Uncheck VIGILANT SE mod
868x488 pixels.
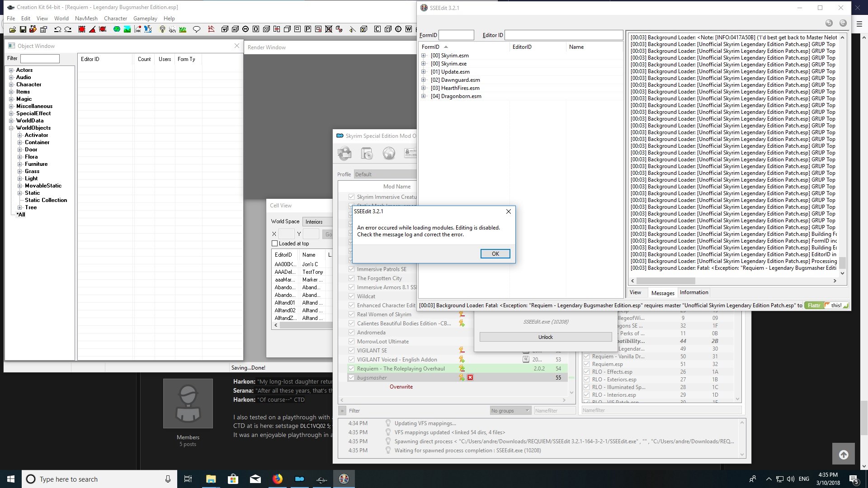coord(351,351)
